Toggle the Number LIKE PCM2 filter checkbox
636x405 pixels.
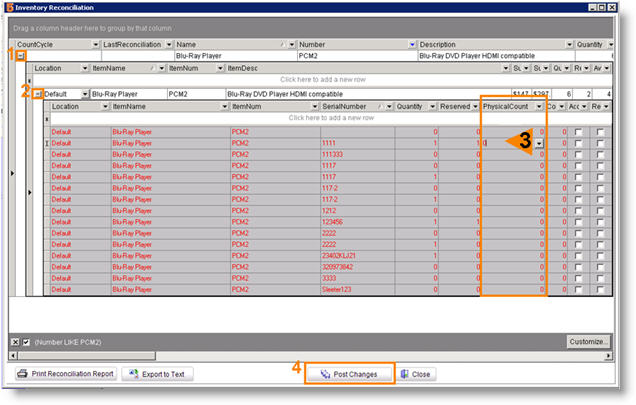point(26,342)
